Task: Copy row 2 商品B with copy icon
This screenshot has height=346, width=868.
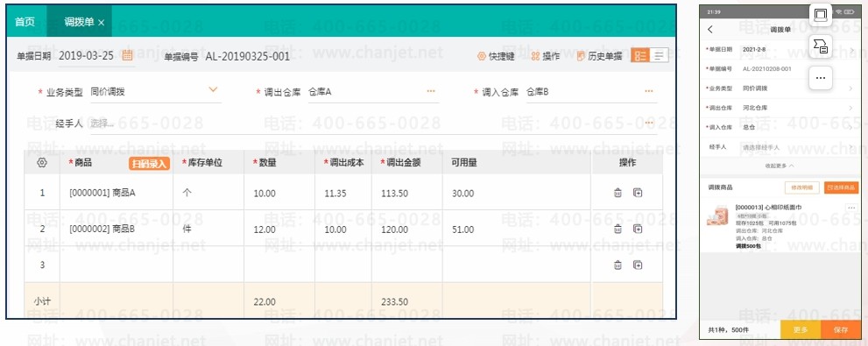Action: [638, 229]
